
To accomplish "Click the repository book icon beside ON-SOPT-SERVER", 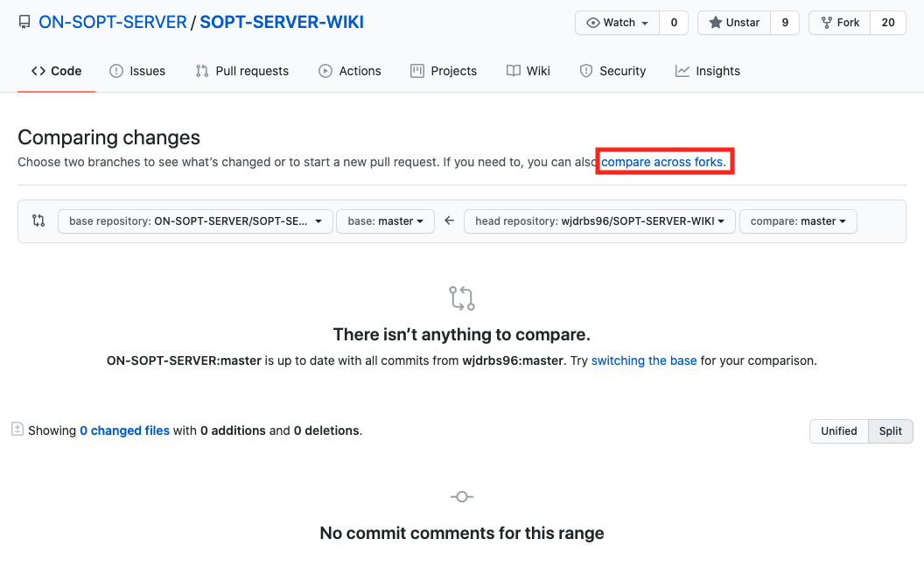I will coord(24,23).
